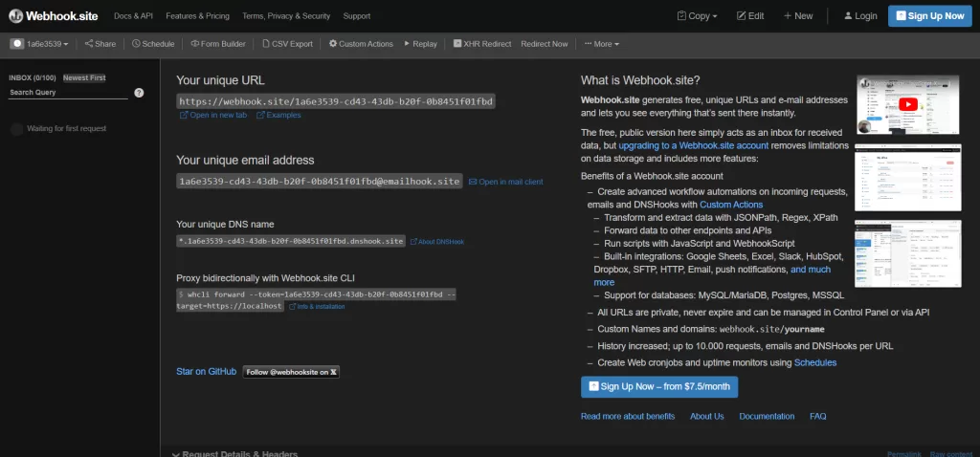Screen dimensions: 980x457
Task: Open the 1a6e3539 URL dropdown
Action: point(40,44)
